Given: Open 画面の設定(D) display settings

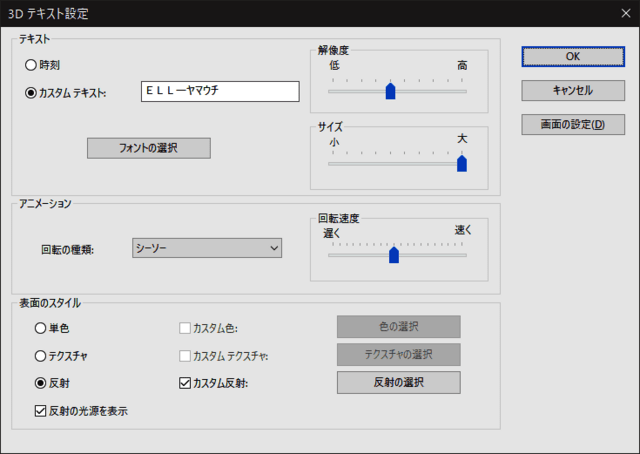Looking at the screenshot, I should (572, 125).
